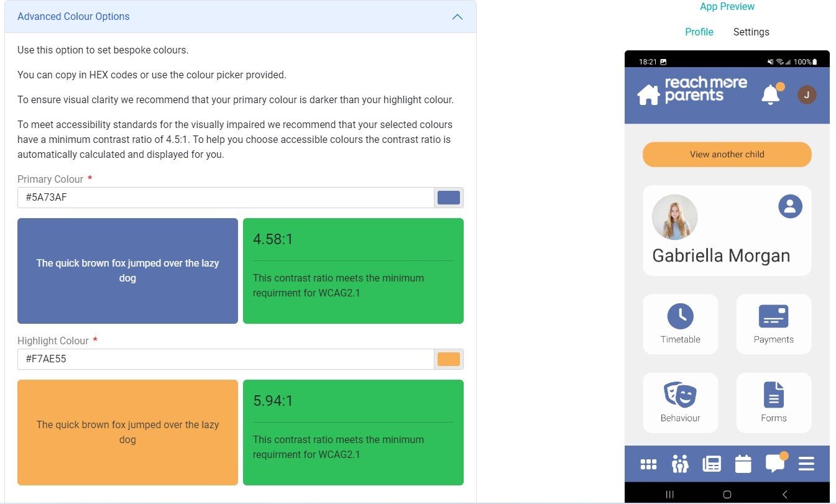Click the Timetable clock icon
836x504 pixels.
point(680,316)
